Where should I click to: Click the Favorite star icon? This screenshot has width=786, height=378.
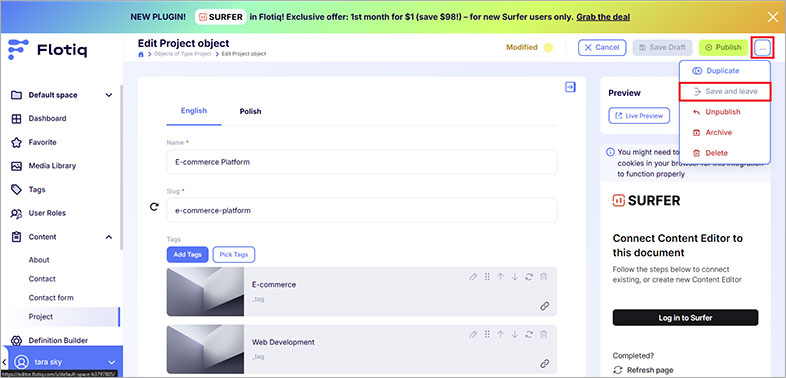click(x=17, y=142)
